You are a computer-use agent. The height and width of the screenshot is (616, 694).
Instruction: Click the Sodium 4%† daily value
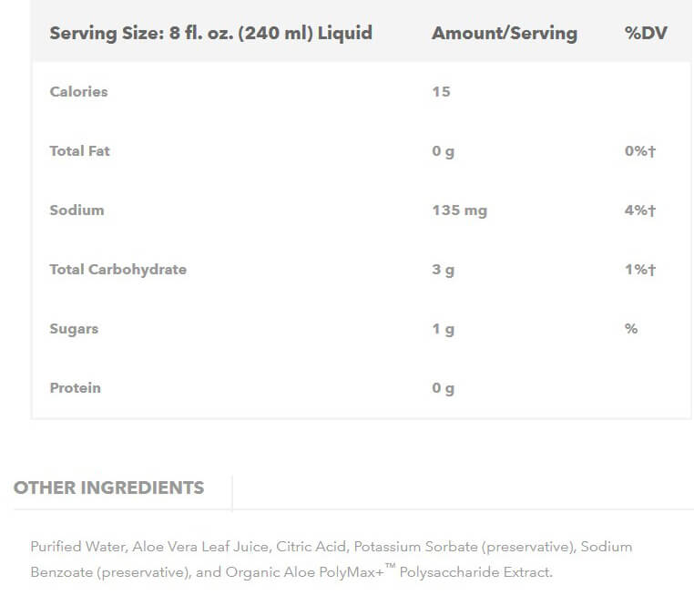640,210
